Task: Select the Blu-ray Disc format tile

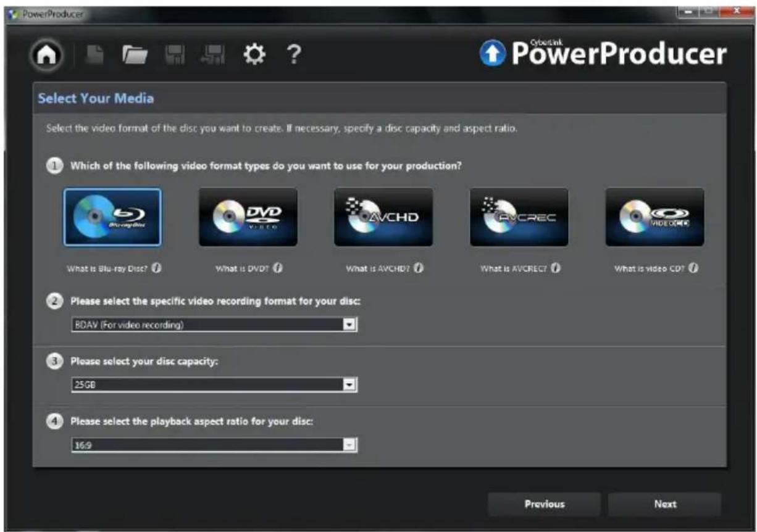Action: click(x=112, y=217)
